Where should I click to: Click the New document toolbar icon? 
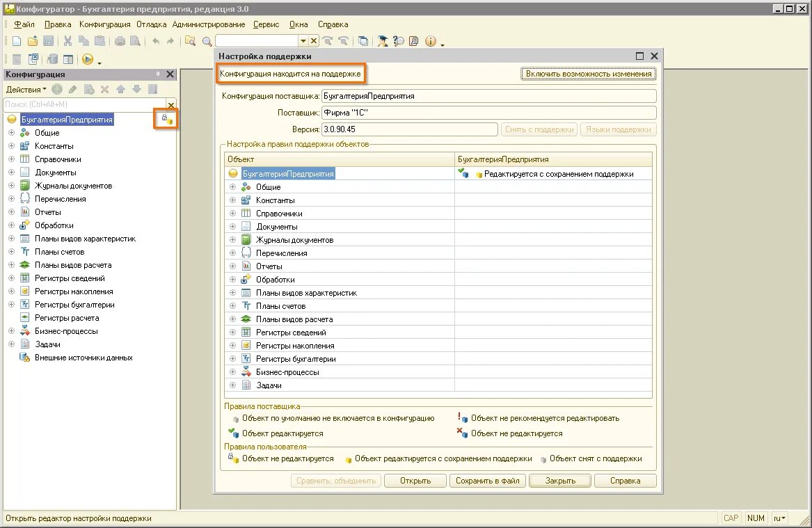17,41
